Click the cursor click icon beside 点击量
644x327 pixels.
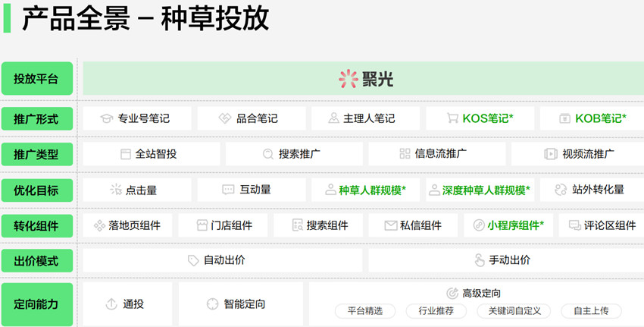pyautogui.click(x=116, y=190)
